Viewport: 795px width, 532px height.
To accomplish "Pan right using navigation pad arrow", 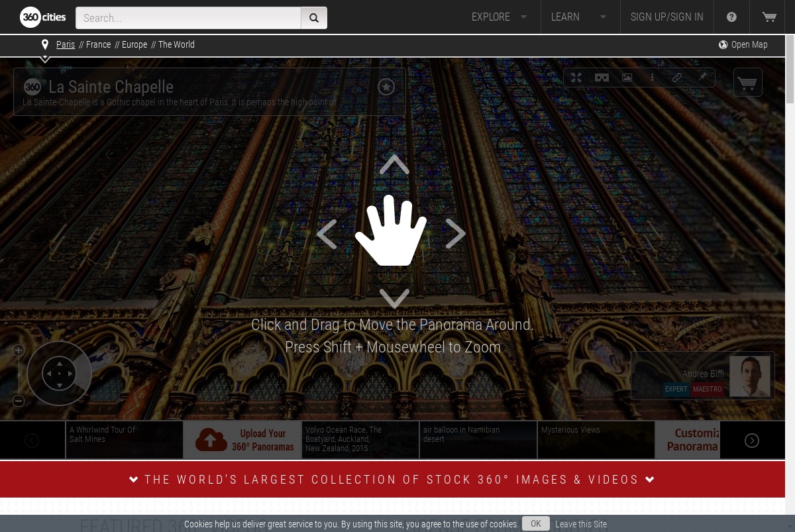I will [71, 374].
